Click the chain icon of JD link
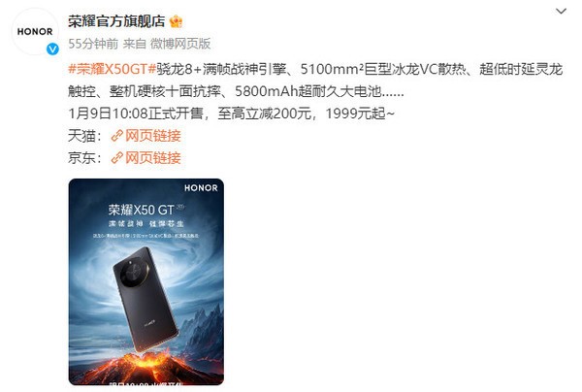Screen dimensions: 582x392 (117, 158)
